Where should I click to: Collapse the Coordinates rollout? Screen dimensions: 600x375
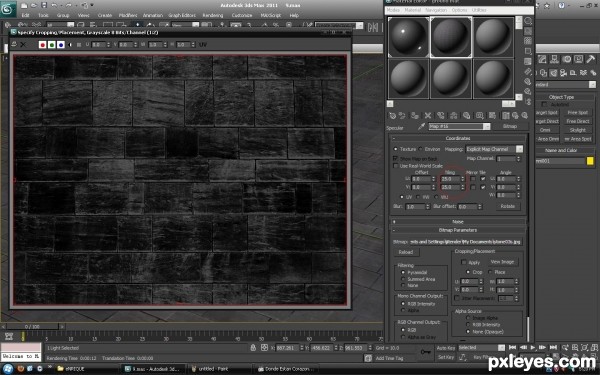click(x=458, y=138)
